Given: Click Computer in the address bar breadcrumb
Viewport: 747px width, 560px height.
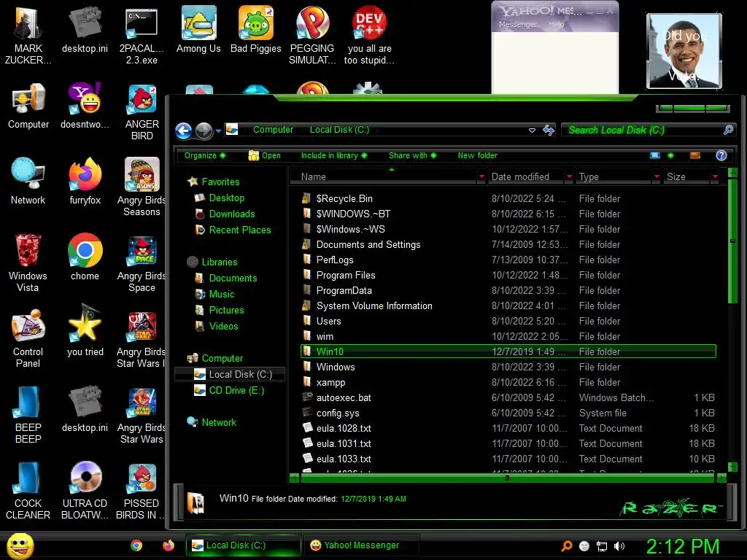Looking at the screenshot, I should tap(273, 130).
